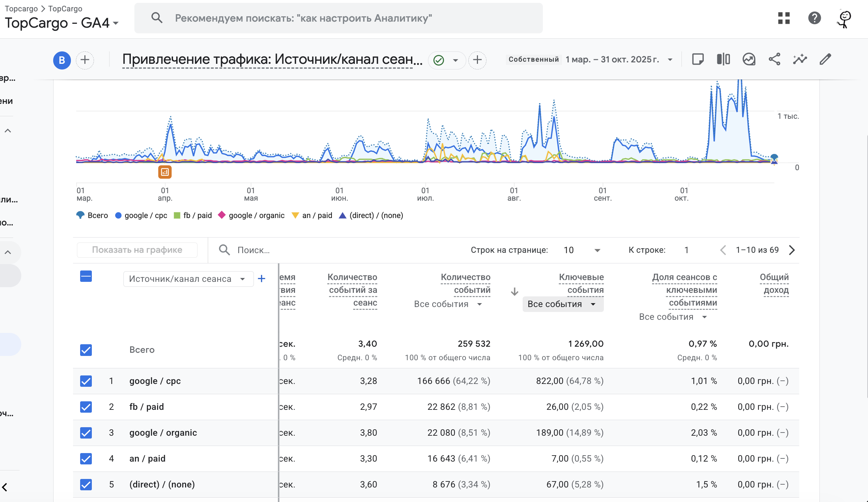Edit report with pencil icon
Image resolution: width=868 pixels, height=502 pixels.
(825, 59)
